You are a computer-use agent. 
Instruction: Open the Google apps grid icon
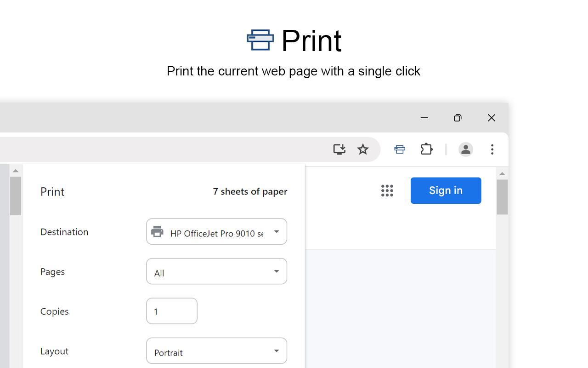click(x=387, y=190)
